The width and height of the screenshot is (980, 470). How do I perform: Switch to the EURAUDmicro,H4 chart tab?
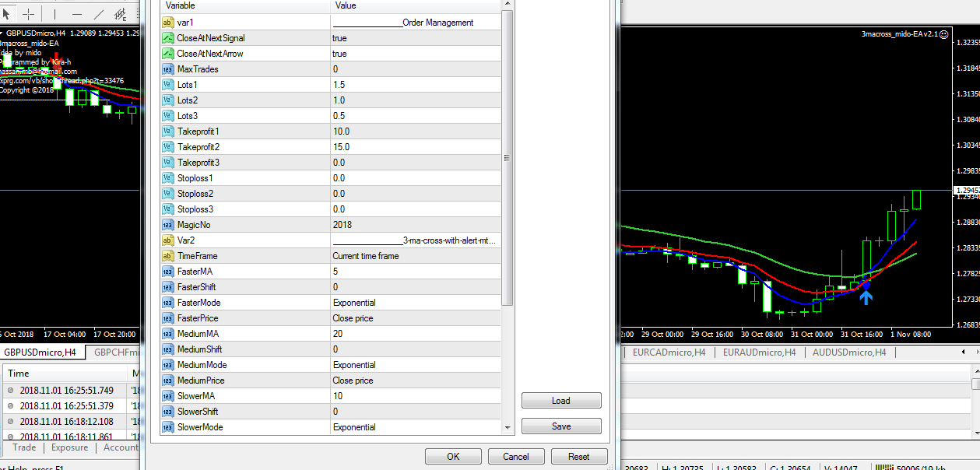[x=757, y=352]
